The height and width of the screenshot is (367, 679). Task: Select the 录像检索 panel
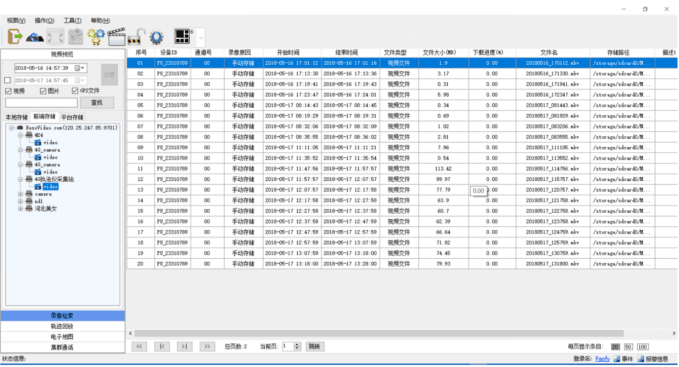tap(62, 316)
